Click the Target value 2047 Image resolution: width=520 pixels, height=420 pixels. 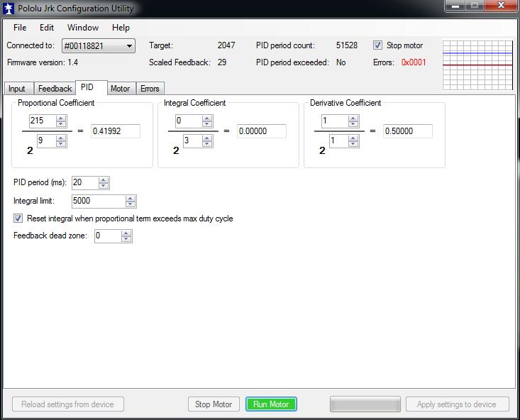click(x=226, y=45)
